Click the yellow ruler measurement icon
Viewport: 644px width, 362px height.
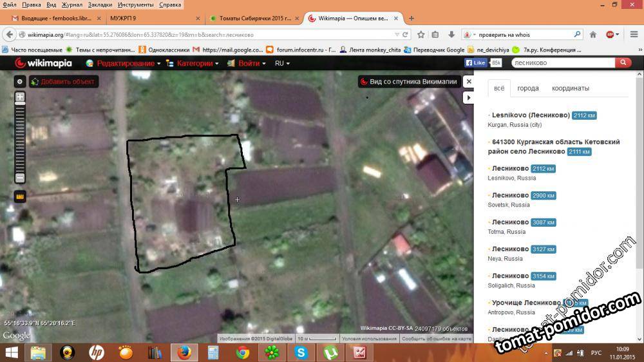20,196
